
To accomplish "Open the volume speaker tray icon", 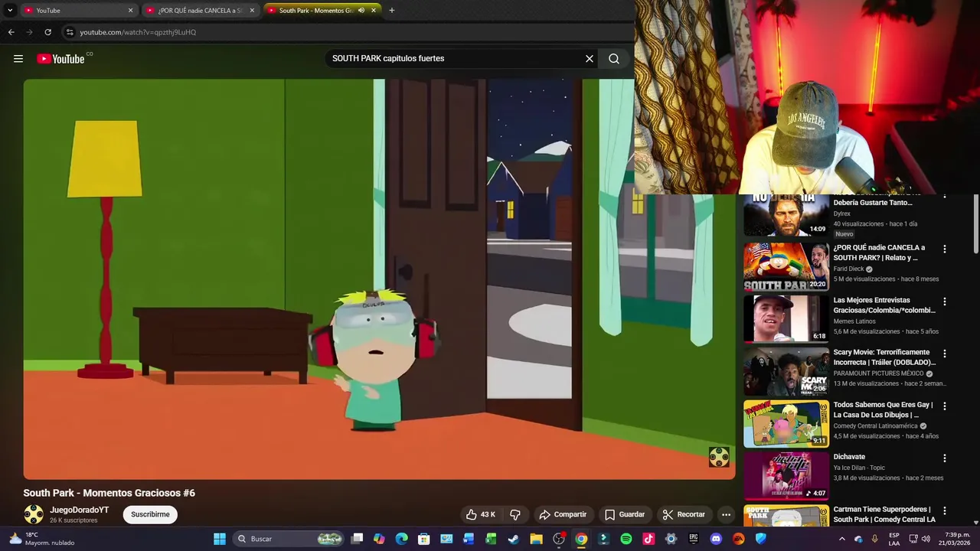I will (x=926, y=539).
